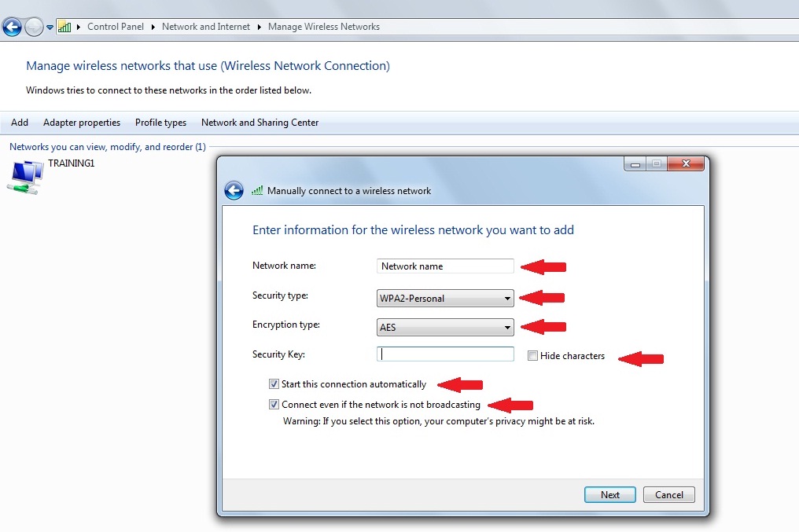
Task: Close the Manually connect dialog
Action: [686, 164]
